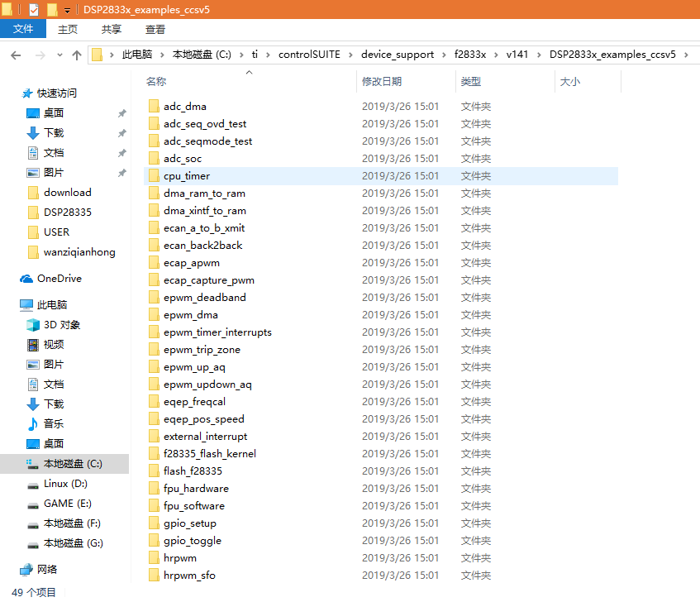Open 音乐 music note icon

pos(33,424)
